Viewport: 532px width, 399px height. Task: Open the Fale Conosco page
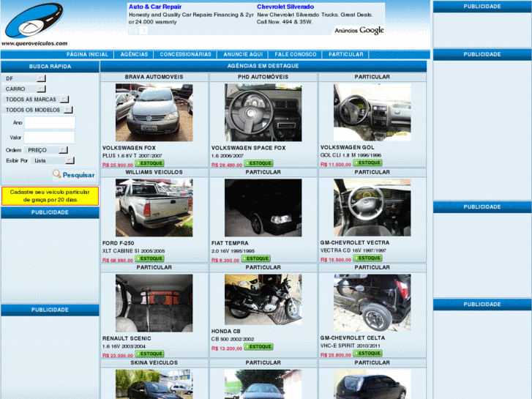coord(296,54)
